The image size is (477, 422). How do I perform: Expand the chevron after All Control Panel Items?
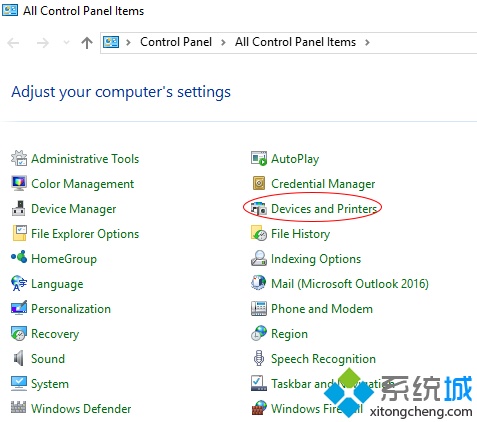pyautogui.click(x=367, y=42)
